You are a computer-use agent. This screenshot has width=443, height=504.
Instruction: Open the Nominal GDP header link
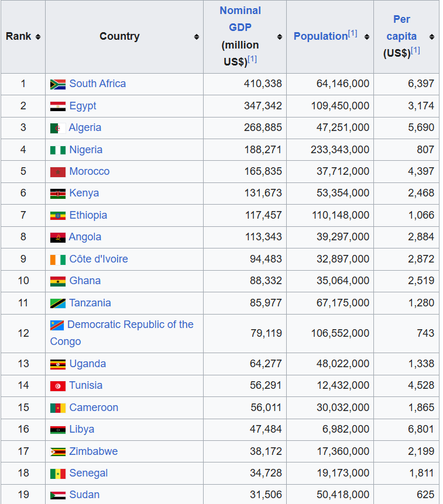click(241, 19)
